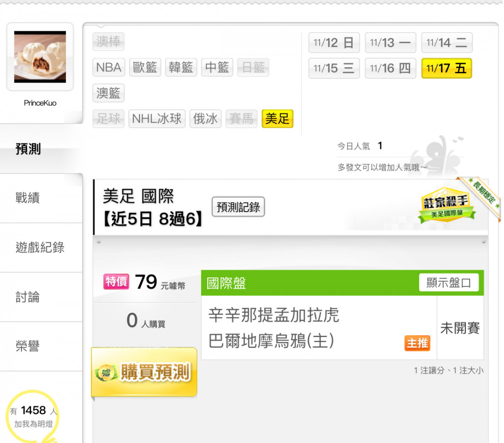Image resolution: width=504 pixels, height=443 pixels.
Task: Choose the date 11/16 四
Action: point(391,68)
